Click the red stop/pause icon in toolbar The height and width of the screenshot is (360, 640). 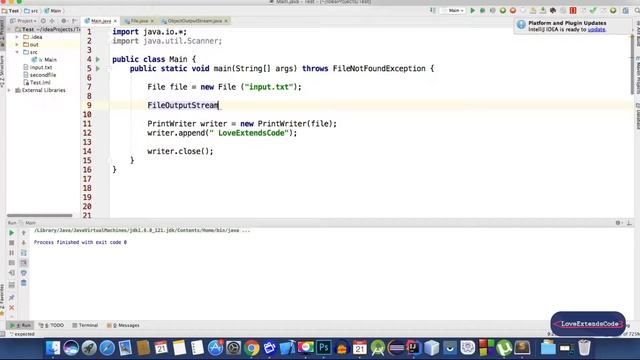(x=573, y=11)
